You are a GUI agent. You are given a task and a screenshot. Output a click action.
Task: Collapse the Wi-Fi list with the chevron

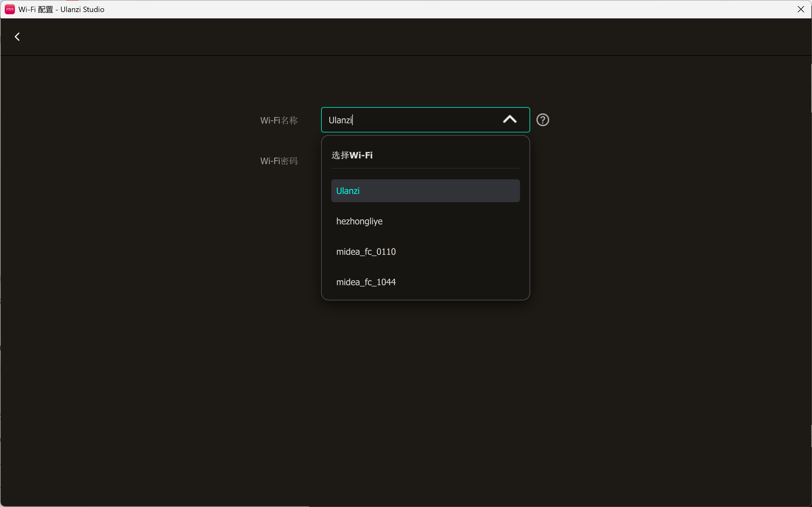(510, 119)
